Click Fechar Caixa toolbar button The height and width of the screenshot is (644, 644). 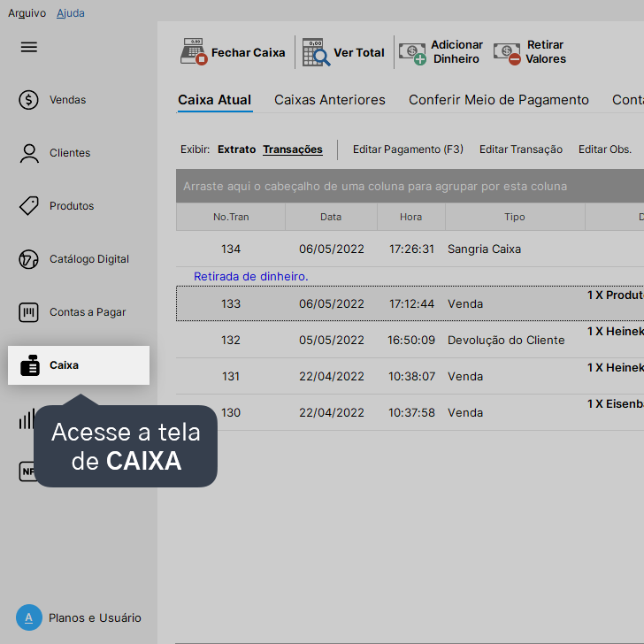click(x=234, y=52)
